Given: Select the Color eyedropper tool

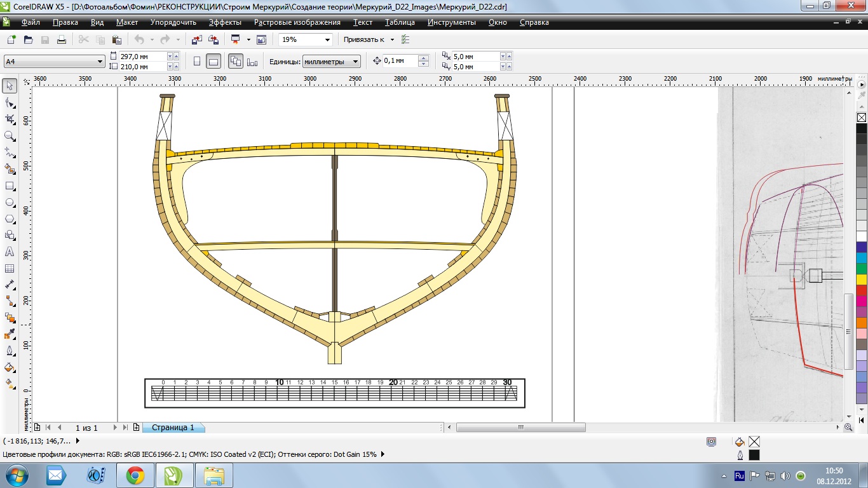Looking at the screenshot, I should [10, 334].
